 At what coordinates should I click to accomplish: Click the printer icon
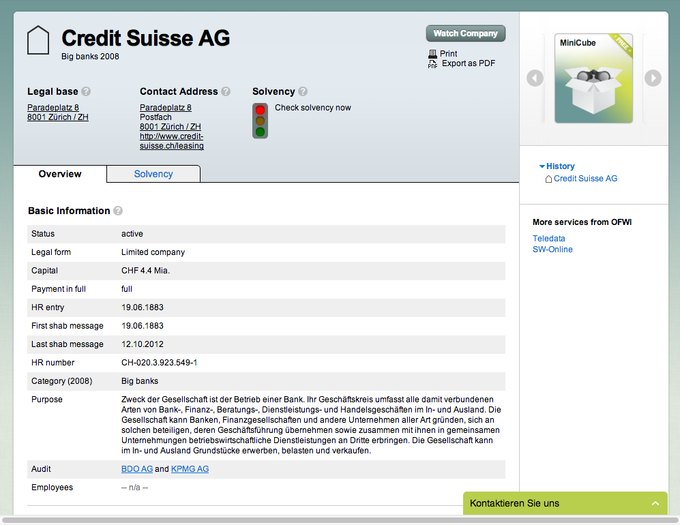pos(432,53)
